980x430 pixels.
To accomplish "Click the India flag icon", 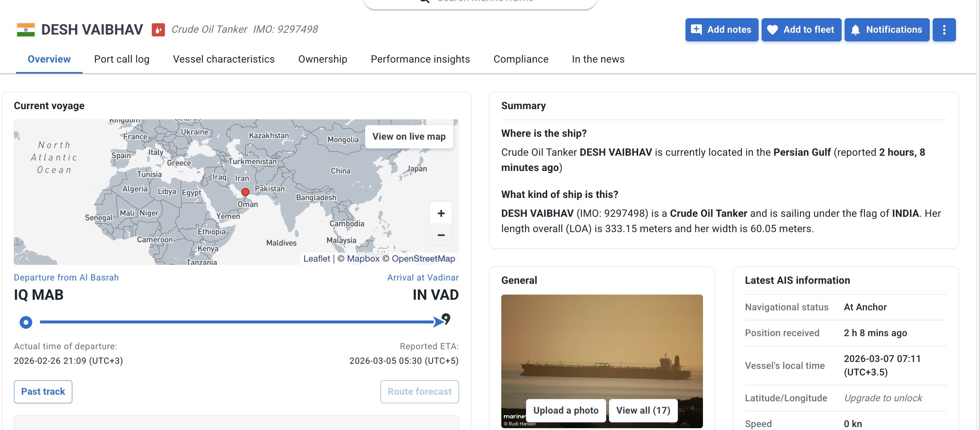I will point(25,30).
